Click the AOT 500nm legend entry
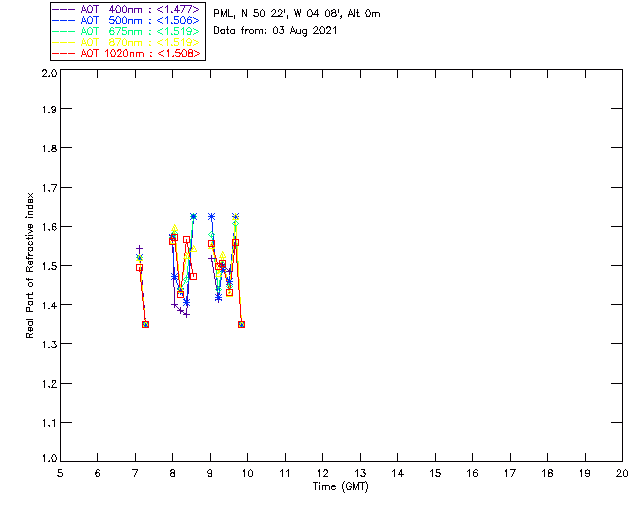The height and width of the screenshot is (512, 640). point(126,20)
